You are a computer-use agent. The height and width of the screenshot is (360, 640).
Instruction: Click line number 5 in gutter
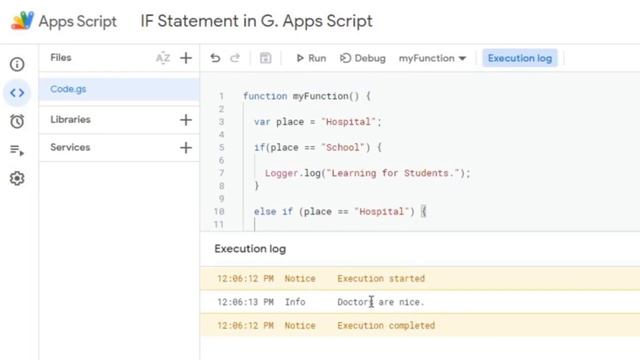[x=221, y=147]
